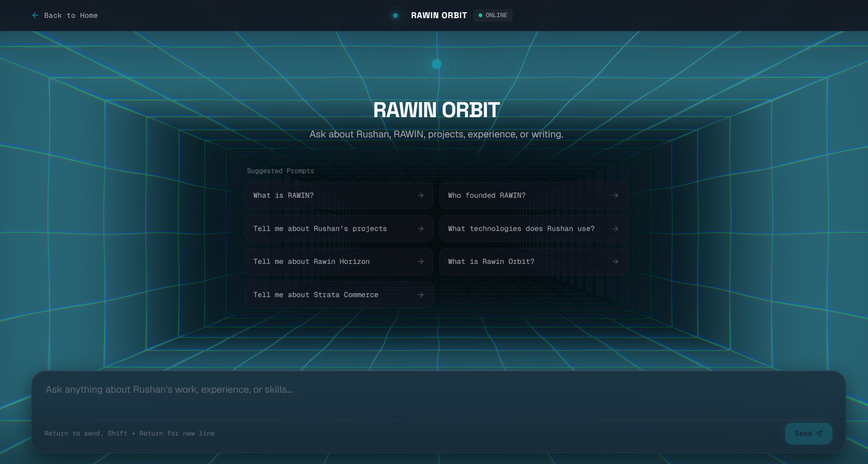Pick the 'What is Rawin Orbit?' prompt
The image size is (868, 464).
(533, 261)
